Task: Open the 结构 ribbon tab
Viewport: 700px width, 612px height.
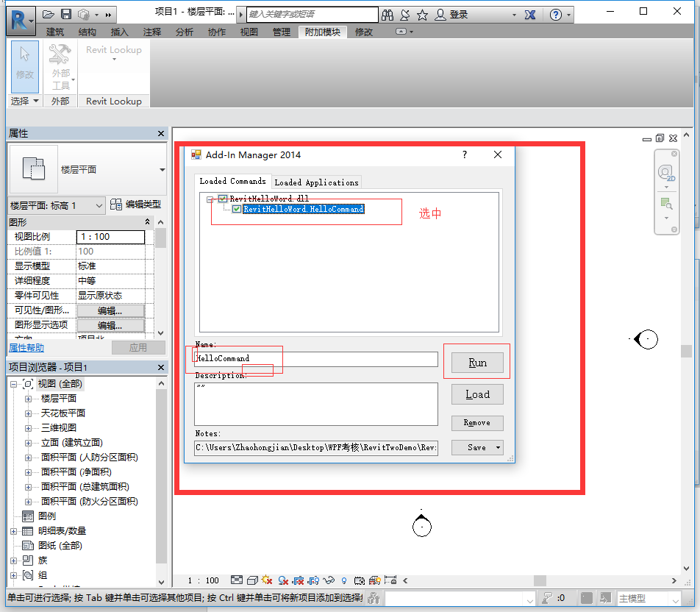Action: [x=87, y=32]
